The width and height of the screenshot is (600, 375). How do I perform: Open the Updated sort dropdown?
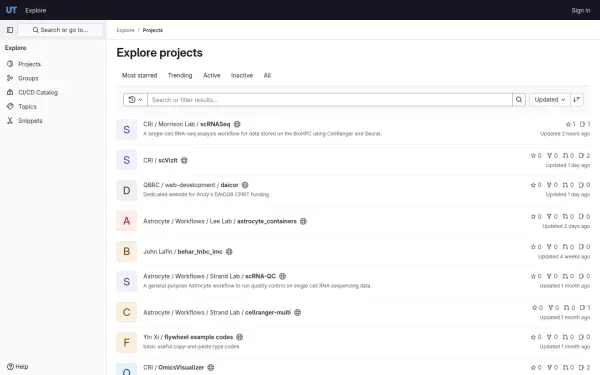tap(550, 99)
